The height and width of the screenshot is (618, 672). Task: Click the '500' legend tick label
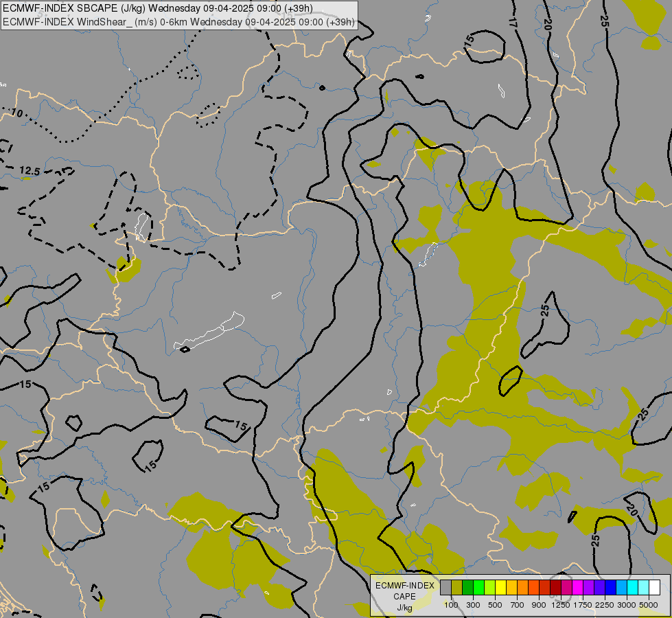point(495,605)
